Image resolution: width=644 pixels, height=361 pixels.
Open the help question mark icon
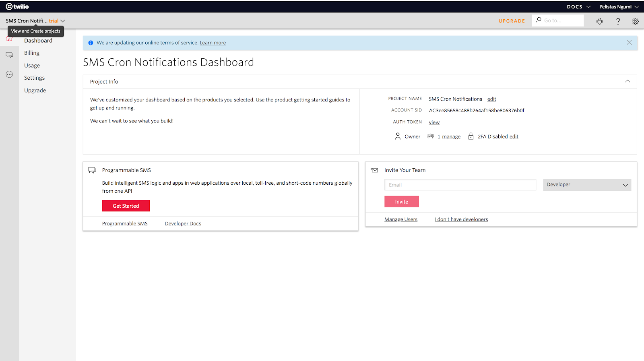click(618, 21)
